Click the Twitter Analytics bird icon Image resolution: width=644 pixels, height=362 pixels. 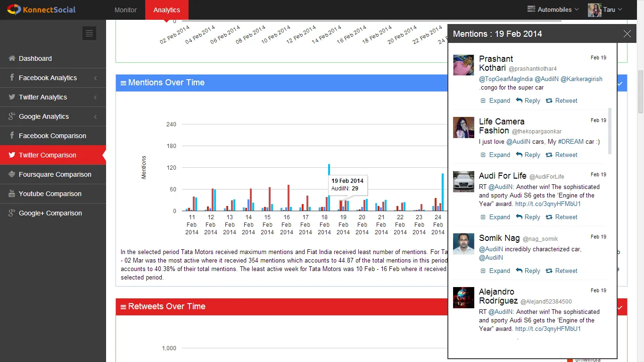click(x=12, y=97)
